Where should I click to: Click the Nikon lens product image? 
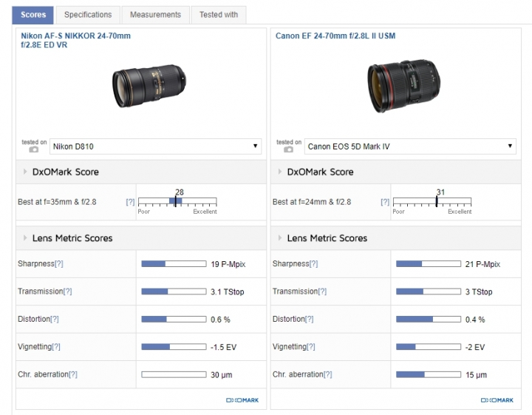pos(149,86)
